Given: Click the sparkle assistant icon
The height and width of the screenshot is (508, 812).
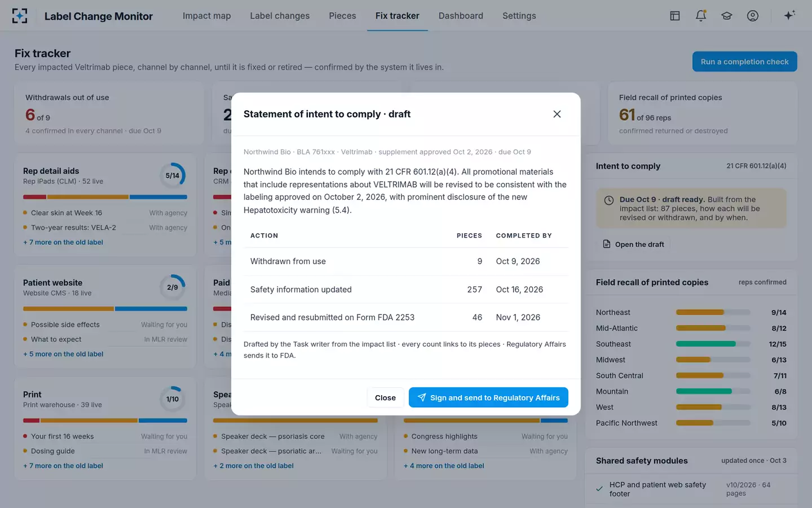Looking at the screenshot, I should [789, 15].
